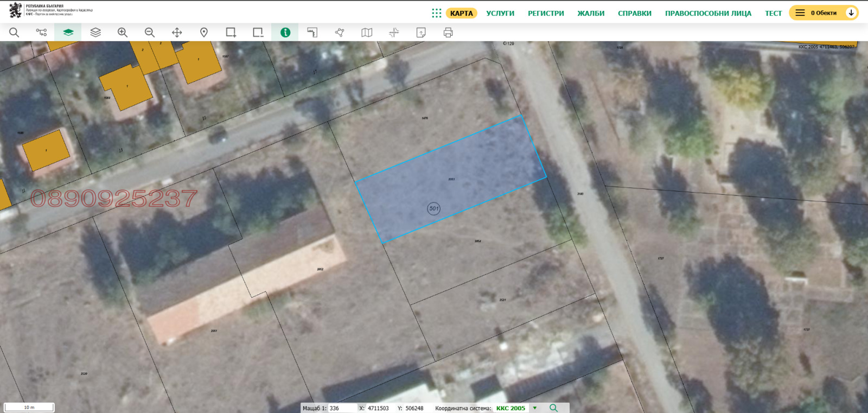Open the dotted apps grid menu
868x413 pixels.
click(x=437, y=13)
